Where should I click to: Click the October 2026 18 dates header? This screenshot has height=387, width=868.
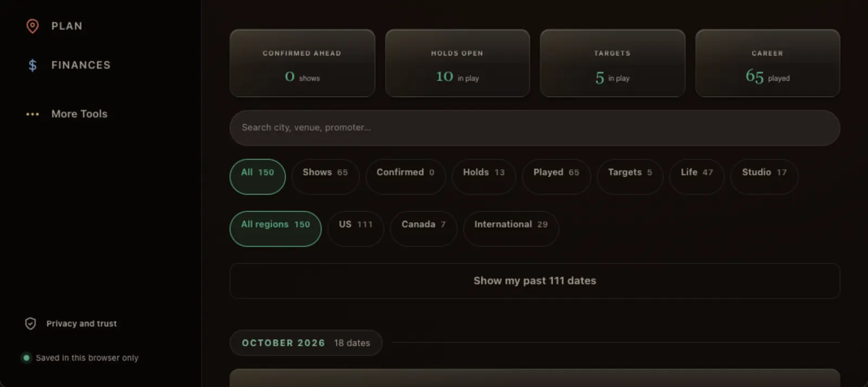coord(306,343)
